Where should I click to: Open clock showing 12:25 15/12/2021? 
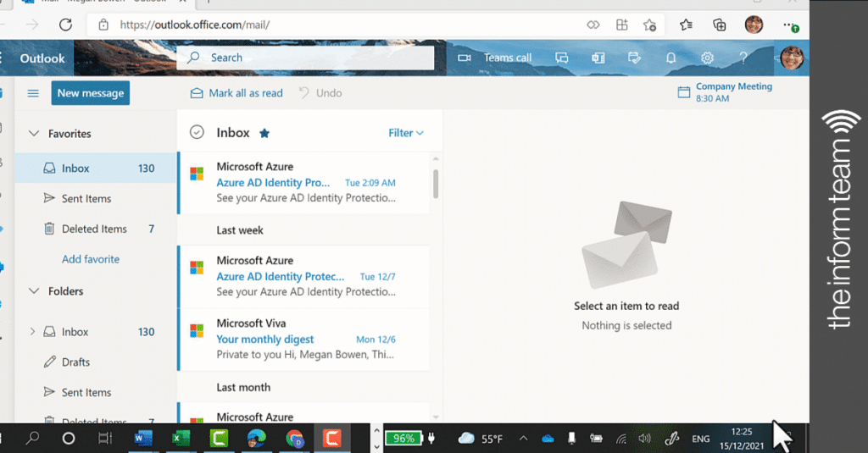coord(742,439)
